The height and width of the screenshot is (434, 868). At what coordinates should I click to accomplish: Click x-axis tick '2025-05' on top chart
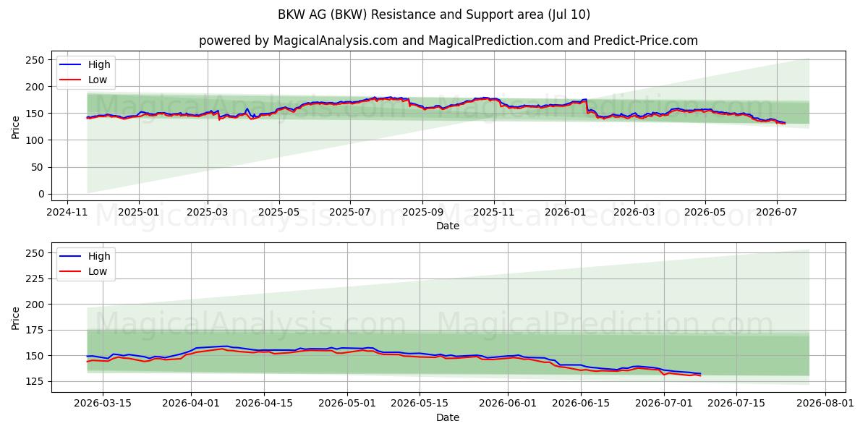tap(278, 212)
